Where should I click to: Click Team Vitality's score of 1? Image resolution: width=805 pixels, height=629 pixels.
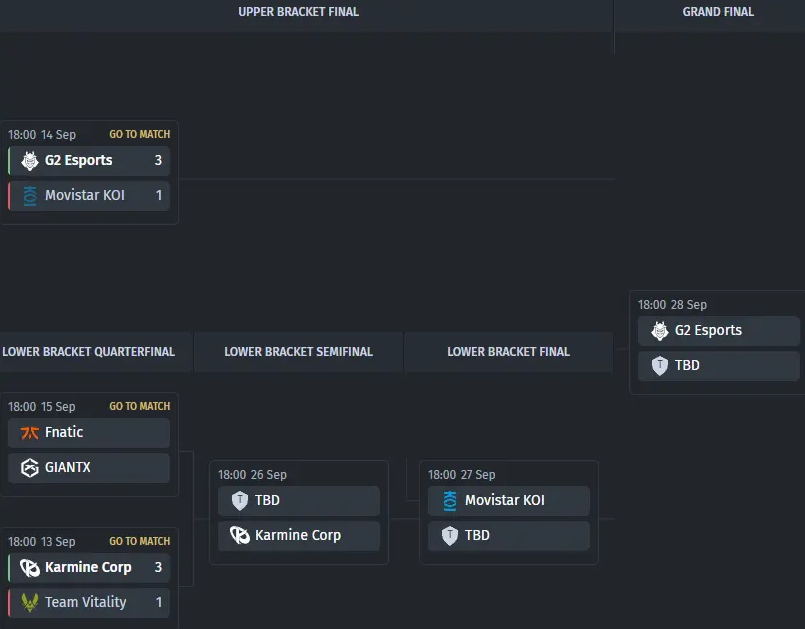[x=158, y=603]
